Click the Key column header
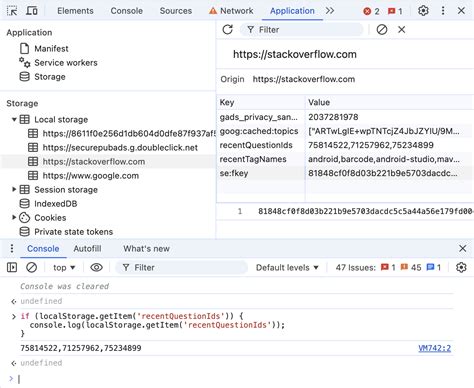 tap(261, 102)
